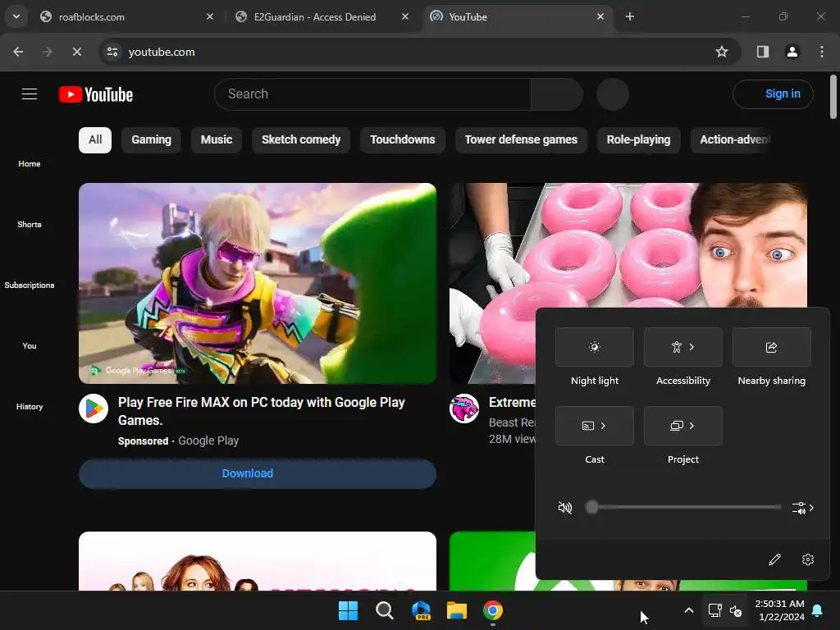The height and width of the screenshot is (630, 840).
Task: Bookmark this page with the star icon
Action: click(722, 52)
